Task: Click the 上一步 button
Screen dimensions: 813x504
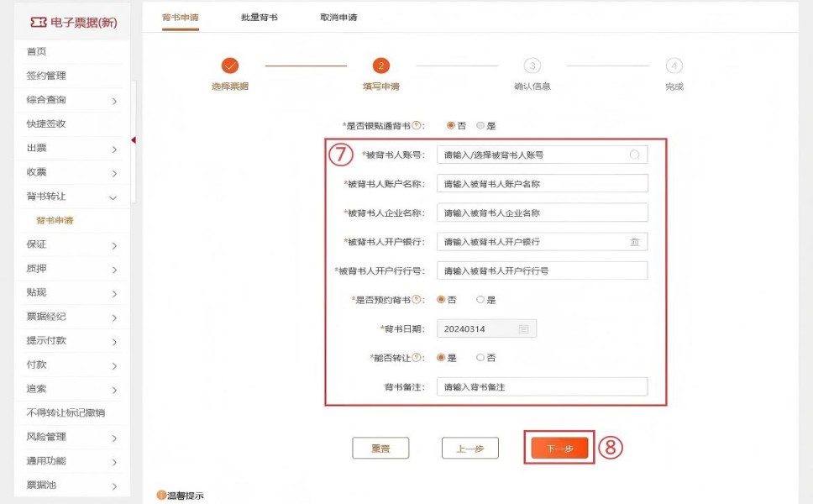Action: 470,448
